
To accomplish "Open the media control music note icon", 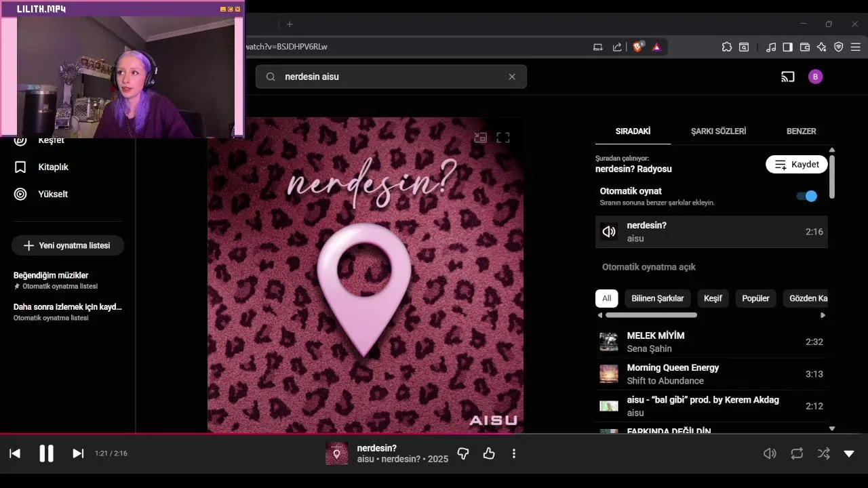I will pos(771,47).
